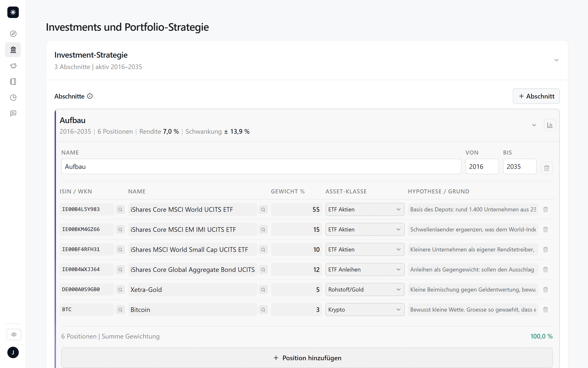Edit weight 5 for Xetra-Gold
This screenshot has height=368, width=588.
click(x=296, y=289)
